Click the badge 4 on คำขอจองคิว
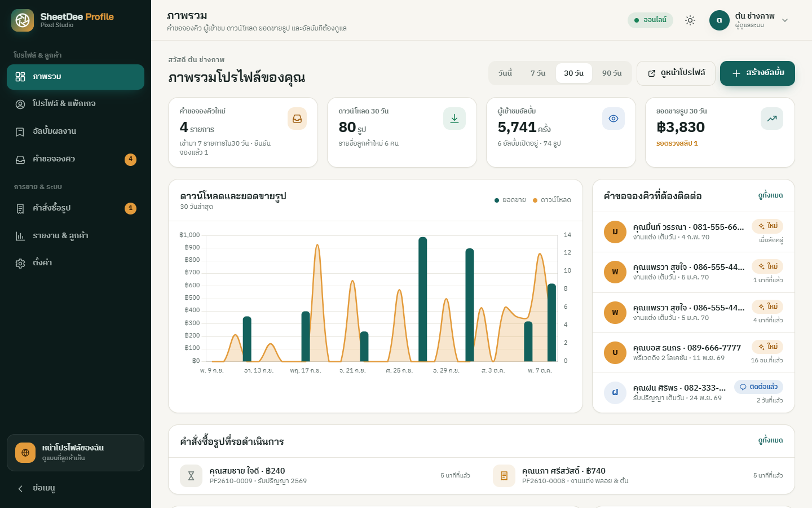The image size is (812, 508). [130, 159]
